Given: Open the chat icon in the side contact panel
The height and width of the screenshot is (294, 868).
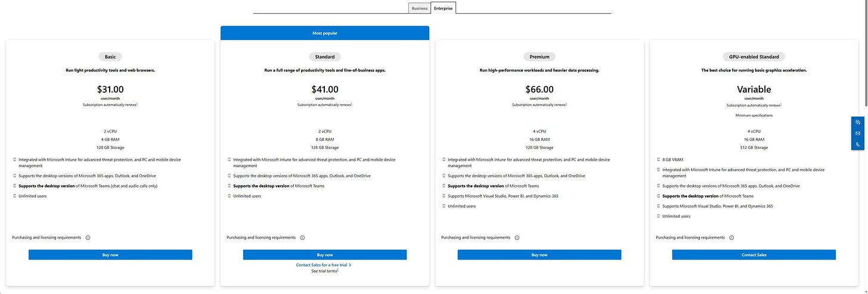Looking at the screenshot, I should [x=858, y=122].
